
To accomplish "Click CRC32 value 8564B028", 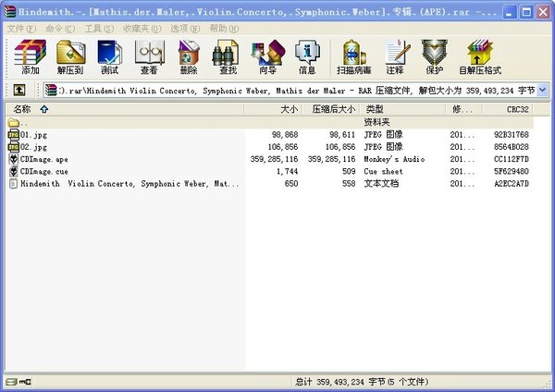I will pyautogui.click(x=512, y=147).
